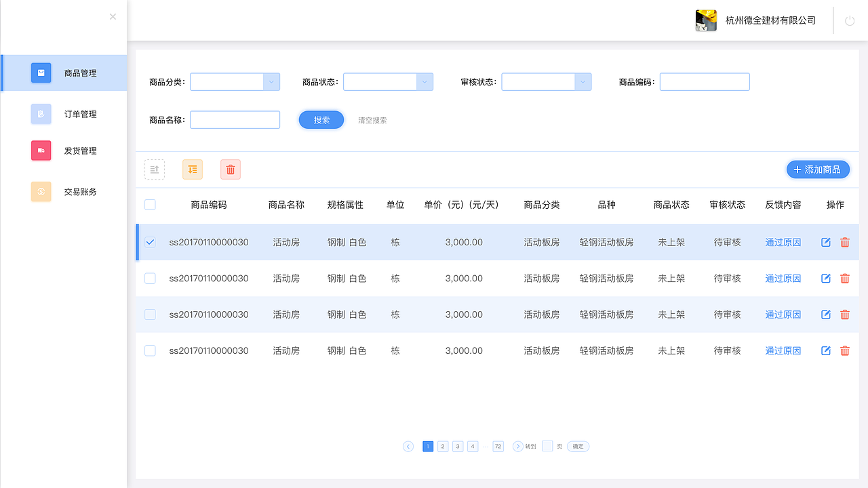Select page 3 in pagination
The height and width of the screenshot is (488, 868).
tap(458, 447)
